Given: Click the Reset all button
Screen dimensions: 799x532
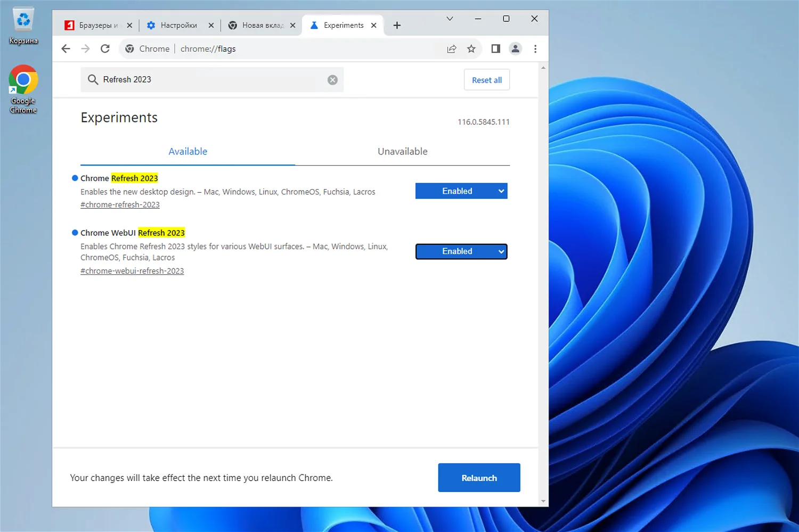Looking at the screenshot, I should click(487, 80).
